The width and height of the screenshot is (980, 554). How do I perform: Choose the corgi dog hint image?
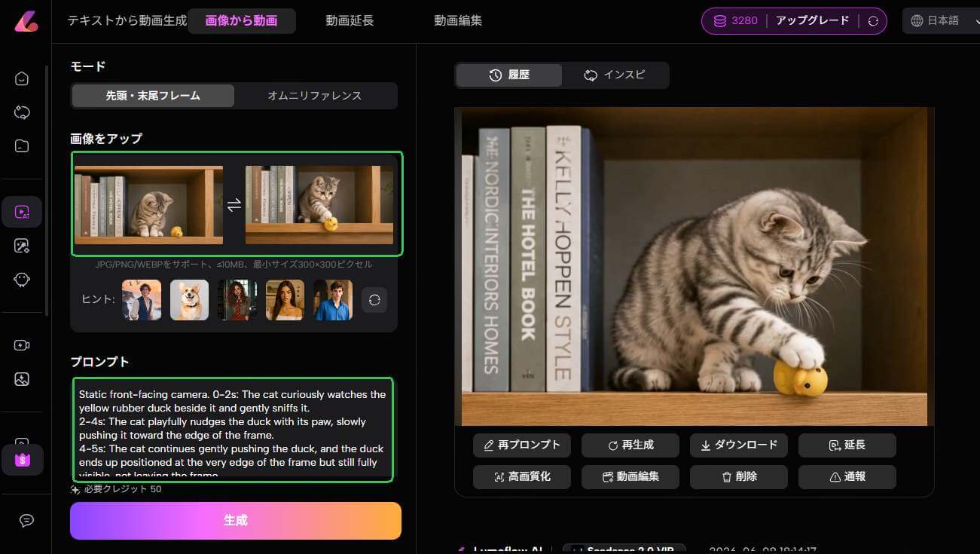point(189,300)
